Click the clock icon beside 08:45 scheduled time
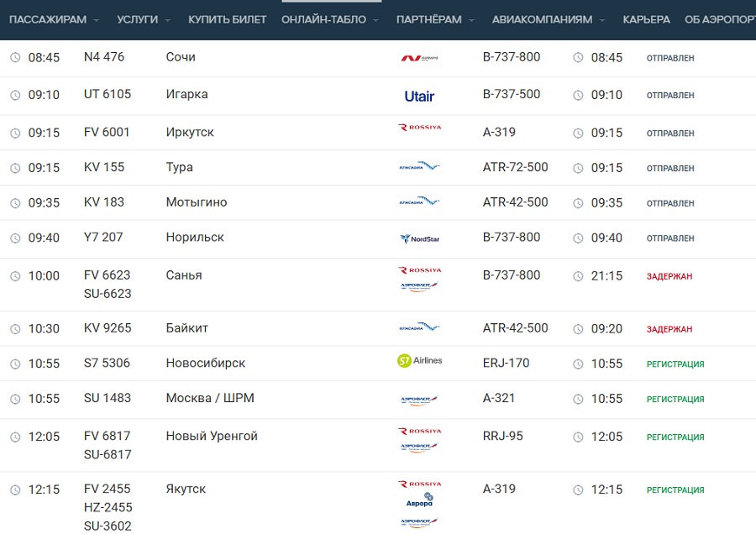Screen dimensions: 756x534 (x=15, y=58)
